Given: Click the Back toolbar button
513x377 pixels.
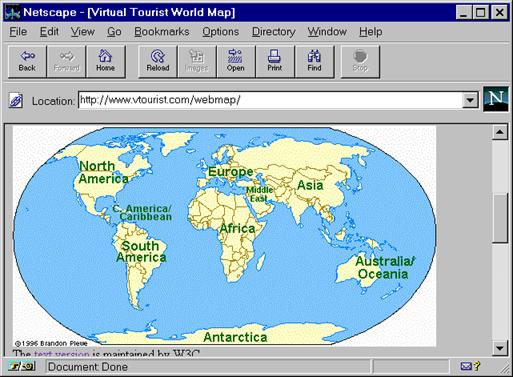Looking at the screenshot, I should (x=27, y=62).
